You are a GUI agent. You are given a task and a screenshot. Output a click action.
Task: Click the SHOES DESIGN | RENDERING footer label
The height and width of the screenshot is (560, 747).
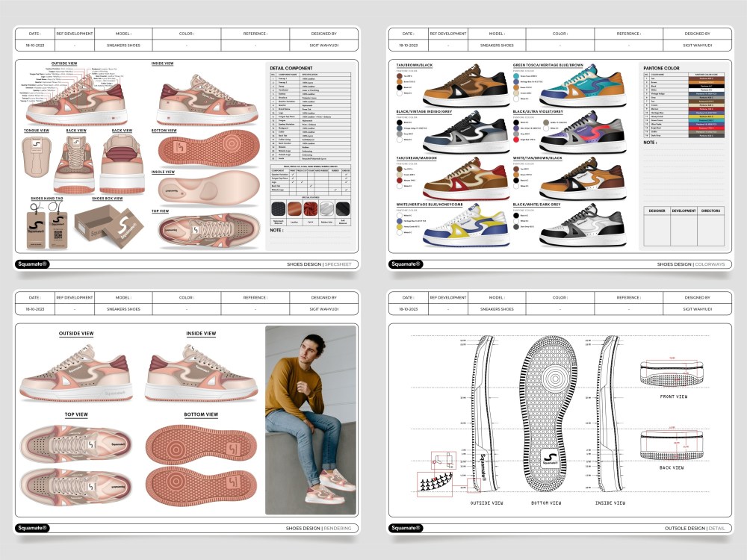click(x=318, y=528)
